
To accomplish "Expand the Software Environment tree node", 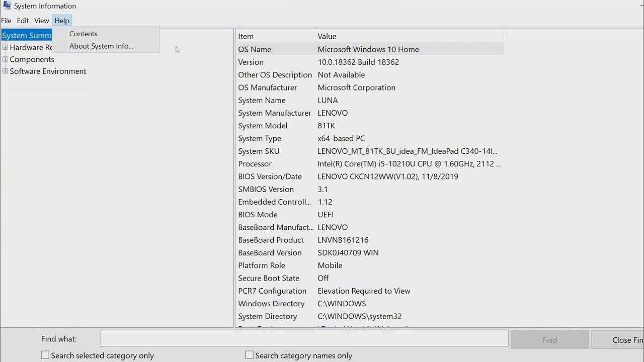I will [5, 71].
